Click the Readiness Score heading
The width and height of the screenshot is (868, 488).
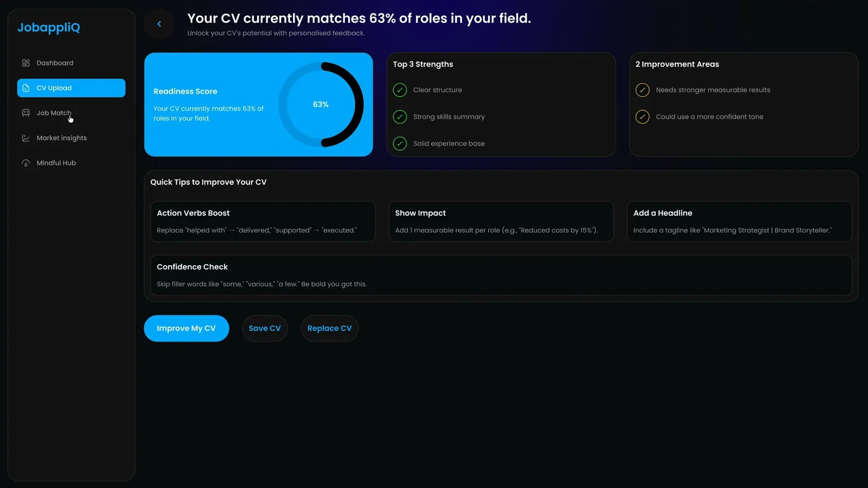186,92
